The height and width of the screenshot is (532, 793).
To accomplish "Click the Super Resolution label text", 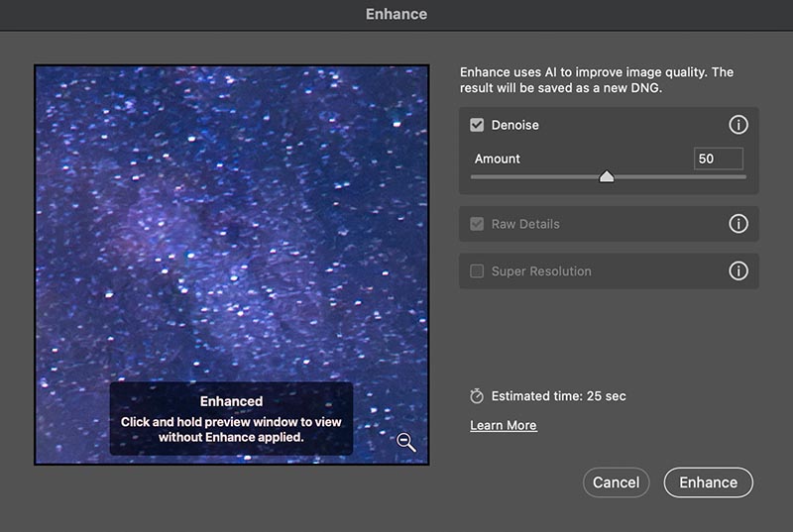I will tap(541, 271).
